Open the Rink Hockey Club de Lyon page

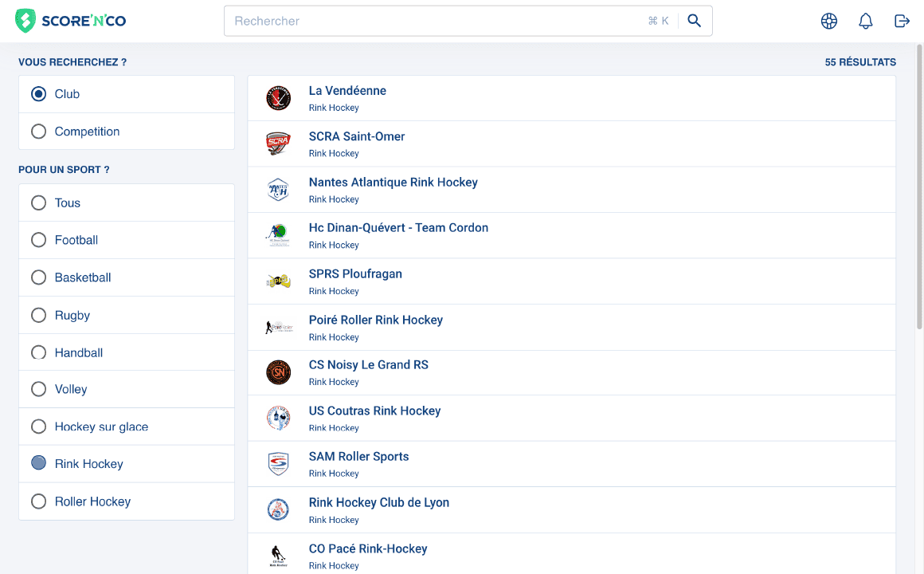379,502
